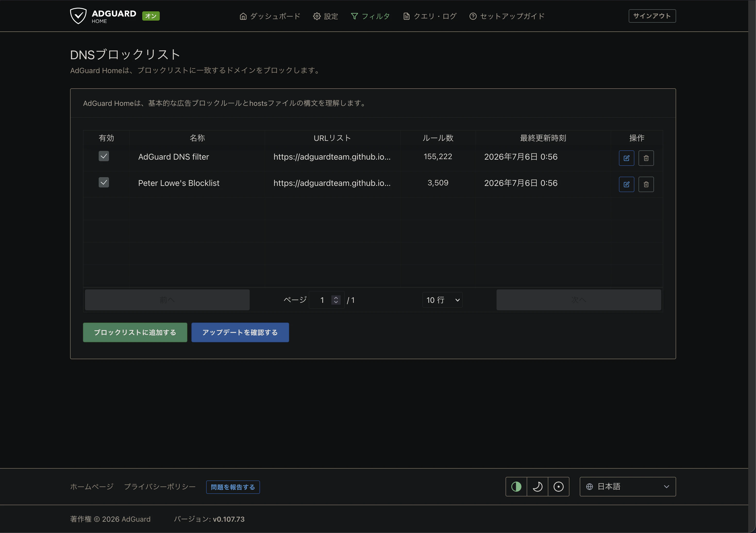Edit Peter Lowe's Blocklist entry
The image size is (756, 533).
pyautogui.click(x=626, y=184)
